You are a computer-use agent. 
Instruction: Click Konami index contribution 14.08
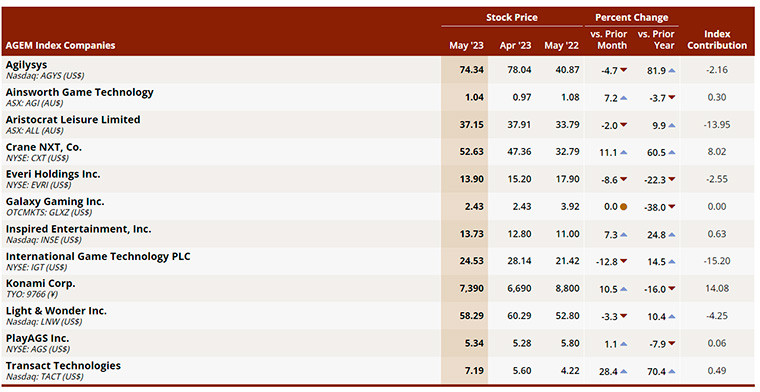pos(717,289)
